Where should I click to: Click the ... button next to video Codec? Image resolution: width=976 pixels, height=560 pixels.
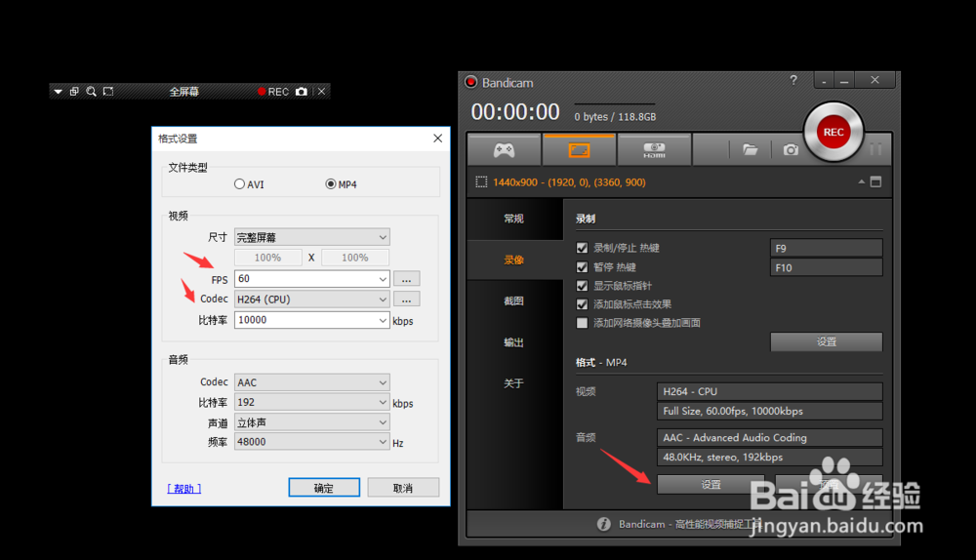tap(406, 300)
